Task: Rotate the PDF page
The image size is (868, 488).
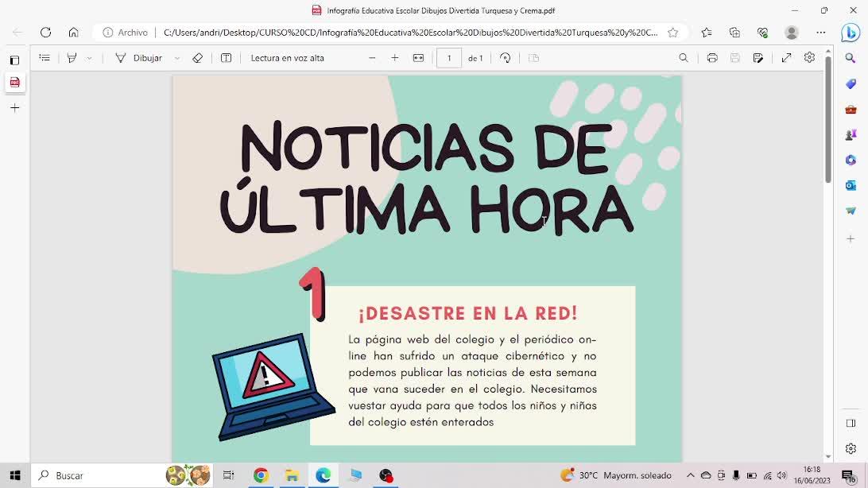Action: coord(505,57)
